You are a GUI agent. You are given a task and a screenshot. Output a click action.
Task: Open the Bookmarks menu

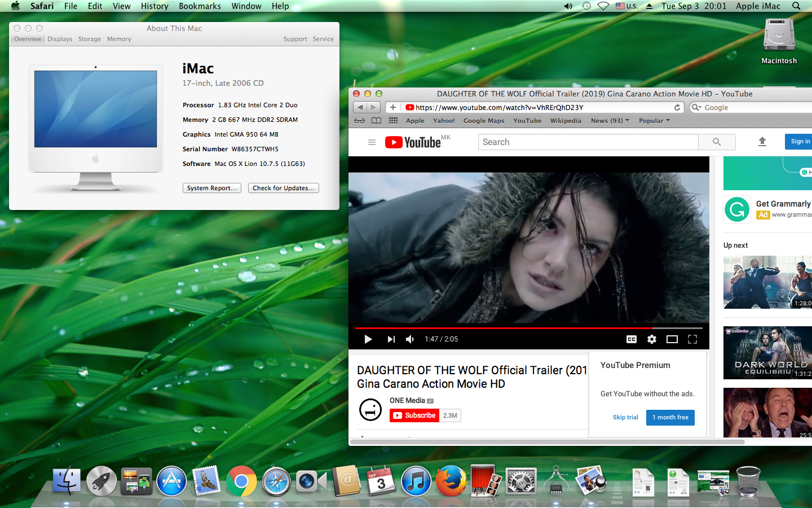point(200,6)
